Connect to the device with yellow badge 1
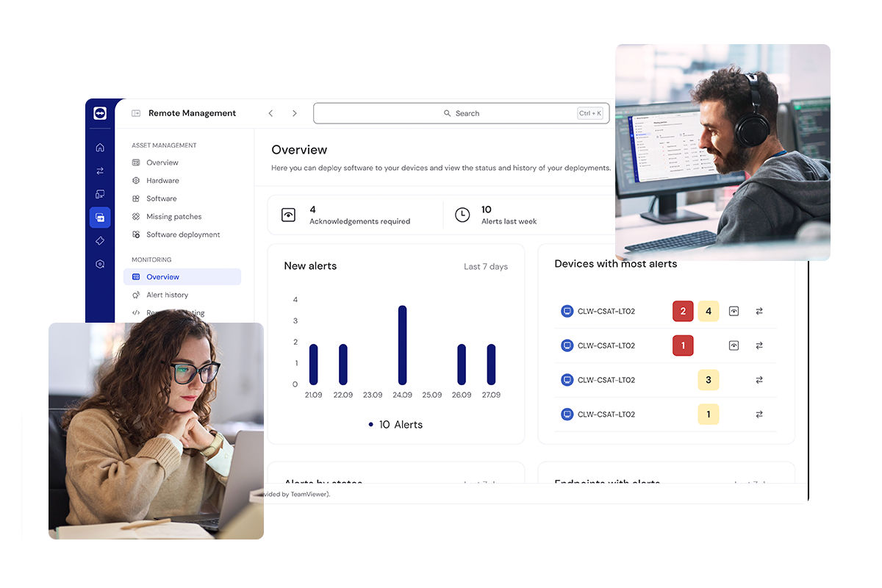Viewport: 882px width, 588px height. pyautogui.click(x=759, y=415)
